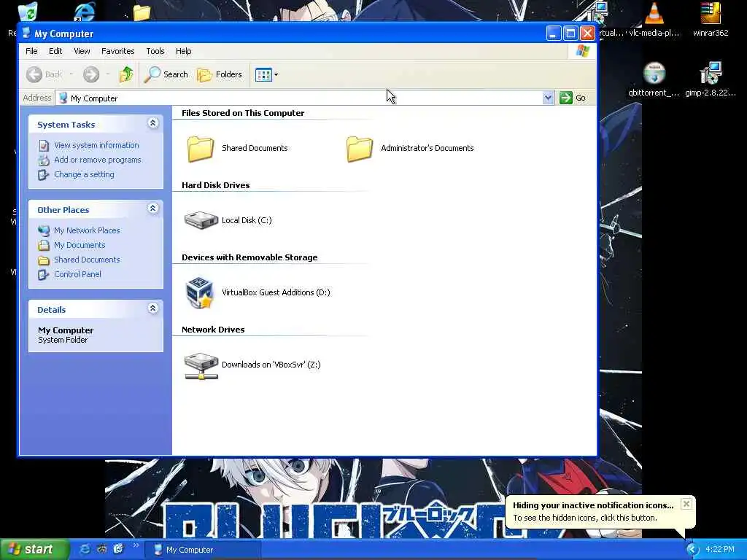The image size is (747, 560).
Task: Click the Internet Explorer desktop icon
Action: click(85, 12)
